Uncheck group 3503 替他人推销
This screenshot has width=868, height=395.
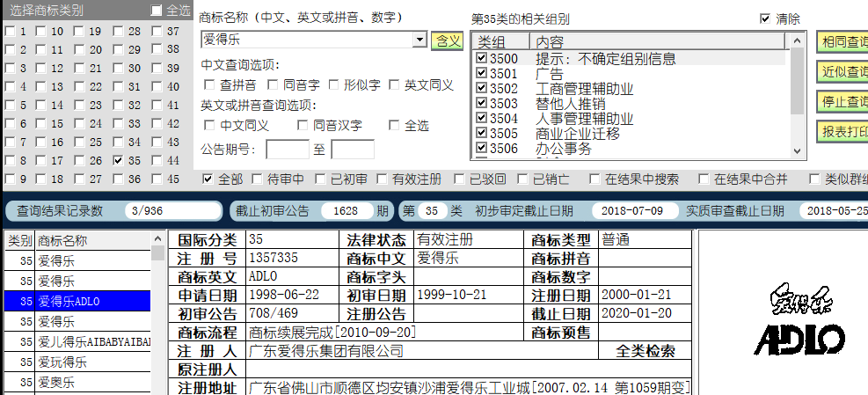482,103
